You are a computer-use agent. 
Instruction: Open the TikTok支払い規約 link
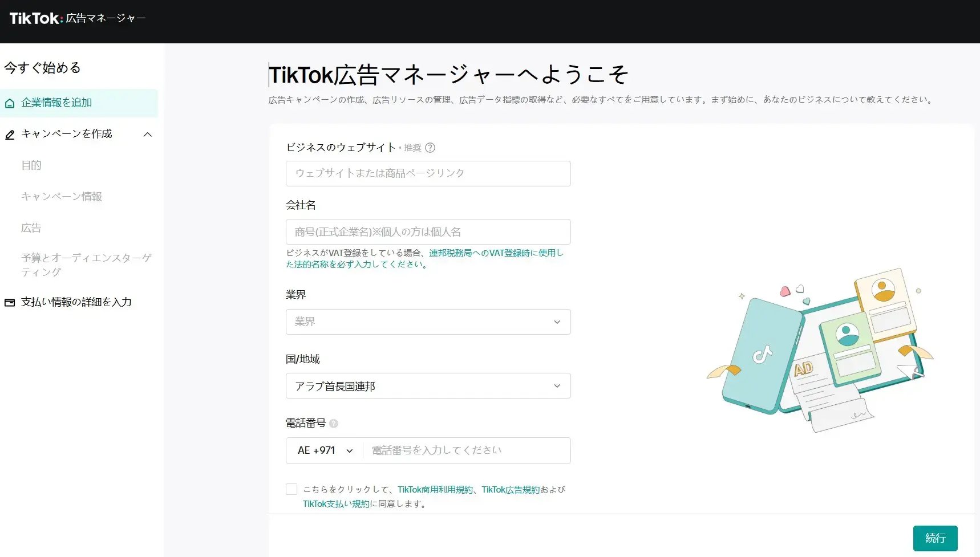tap(336, 504)
